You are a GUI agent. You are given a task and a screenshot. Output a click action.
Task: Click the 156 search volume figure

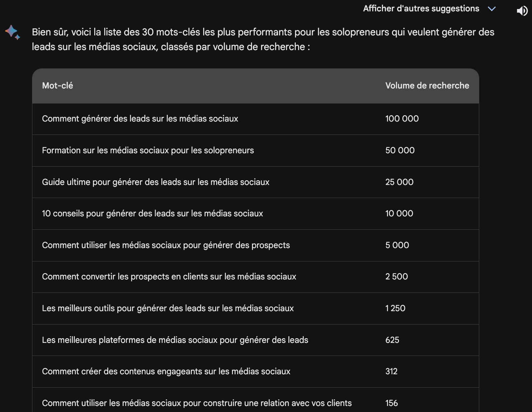click(391, 403)
